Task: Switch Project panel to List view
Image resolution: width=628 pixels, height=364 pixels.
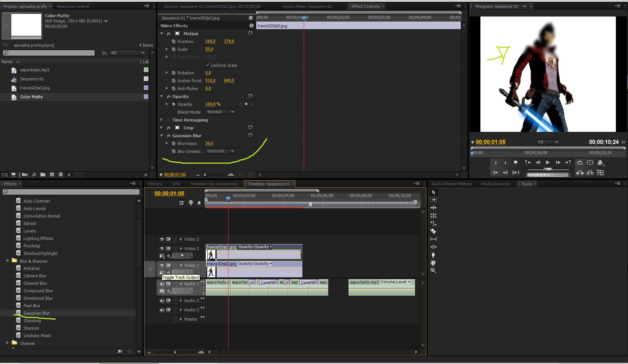Action: click(x=5, y=175)
